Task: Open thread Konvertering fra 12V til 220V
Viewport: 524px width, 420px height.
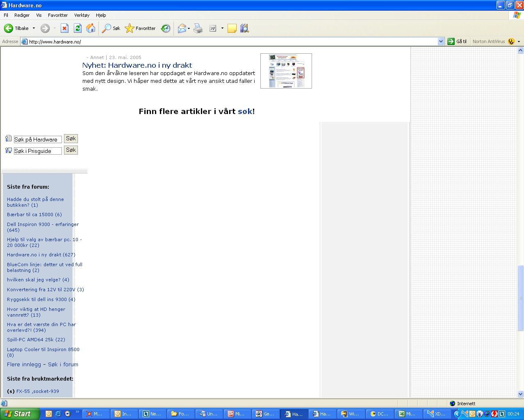Action: click(x=46, y=290)
